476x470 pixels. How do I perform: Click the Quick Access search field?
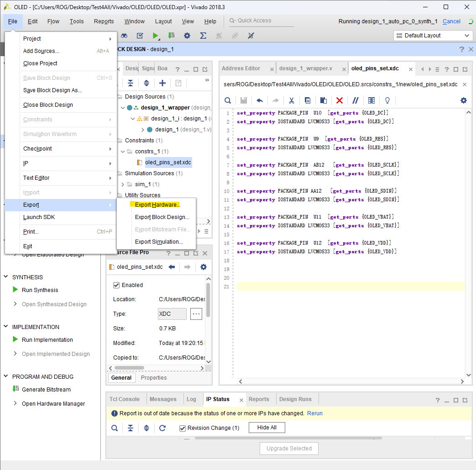coord(262,21)
